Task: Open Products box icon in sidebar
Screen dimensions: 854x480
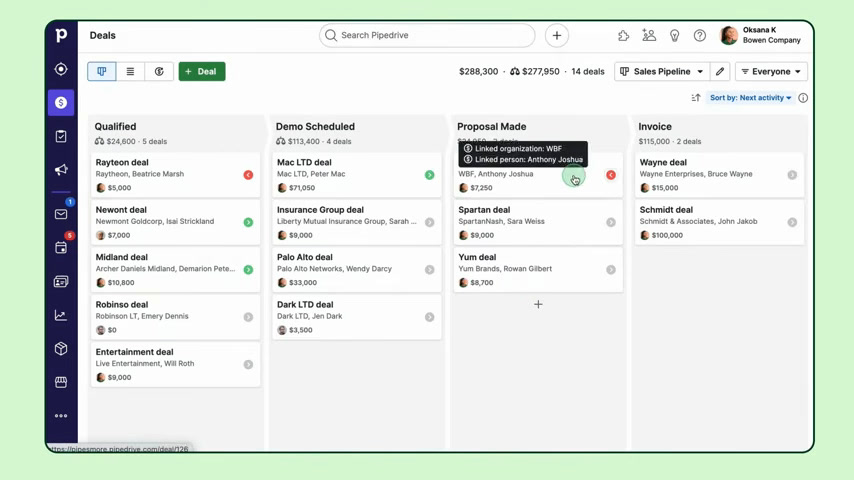Action: (61, 349)
